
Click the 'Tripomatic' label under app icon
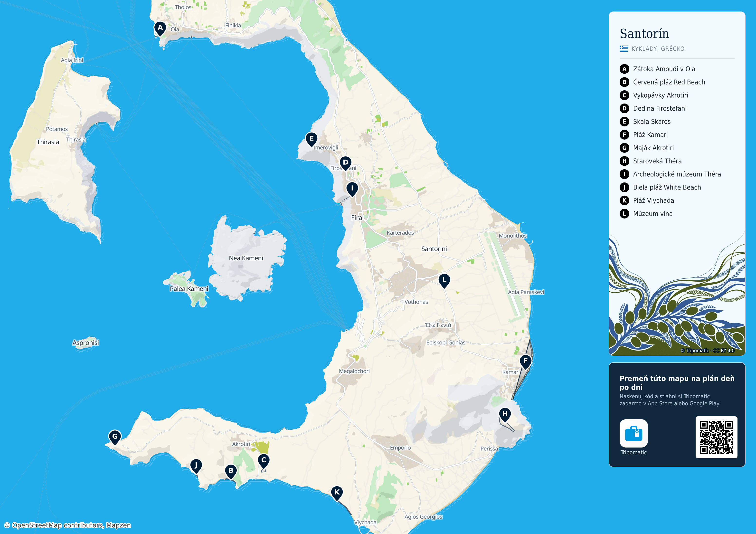coord(633,452)
